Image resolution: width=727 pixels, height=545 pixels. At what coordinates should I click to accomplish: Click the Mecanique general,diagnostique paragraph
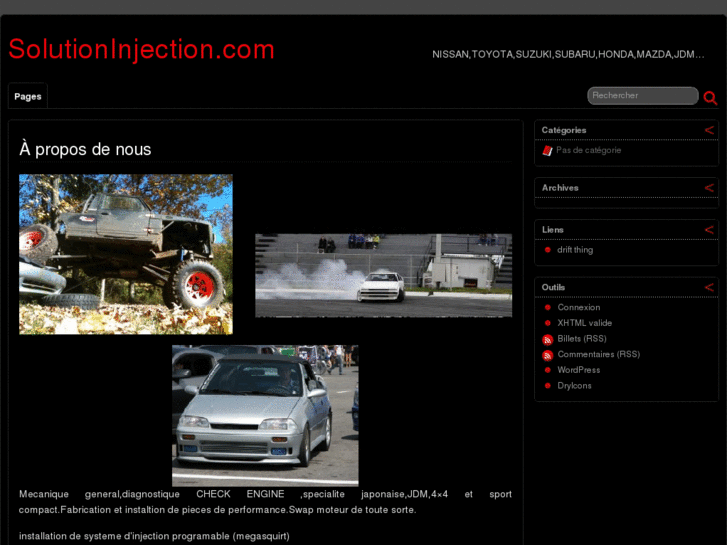[x=265, y=502]
